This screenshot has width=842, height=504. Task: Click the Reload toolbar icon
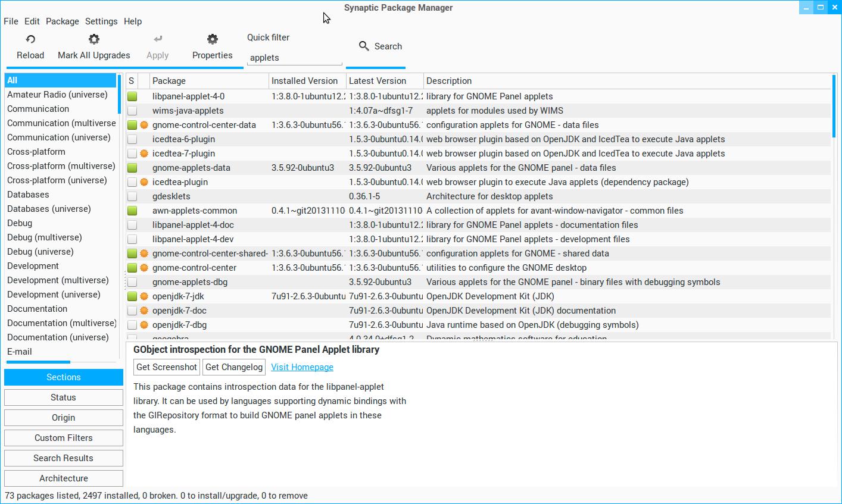(30, 40)
